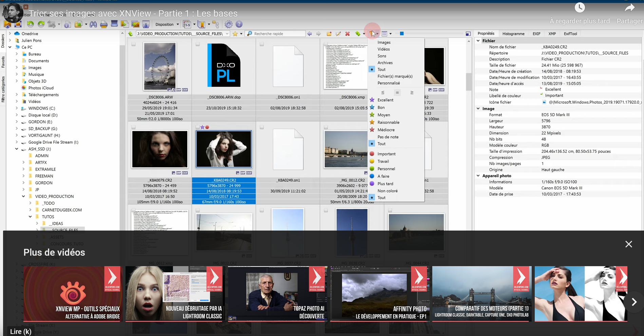The width and height of the screenshot is (644, 336).
Task: Click the printer icon in toolbar
Action: coord(104,24)
